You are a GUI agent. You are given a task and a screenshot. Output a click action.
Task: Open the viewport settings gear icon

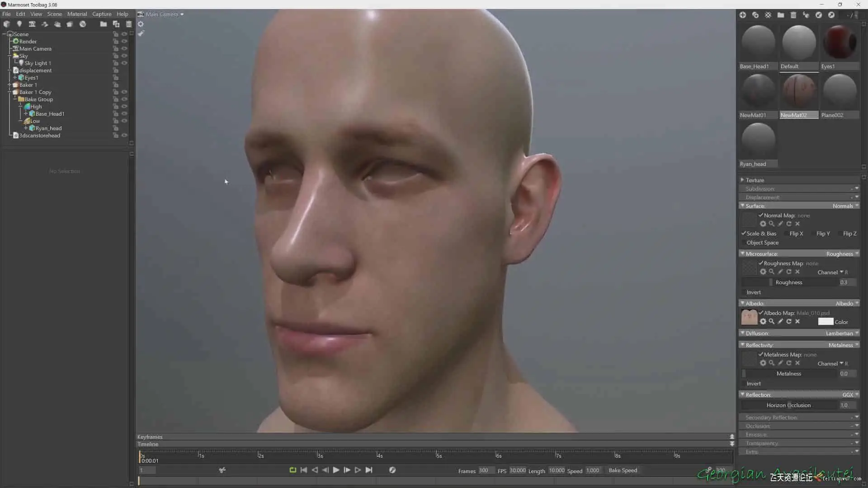pos(141,24)
